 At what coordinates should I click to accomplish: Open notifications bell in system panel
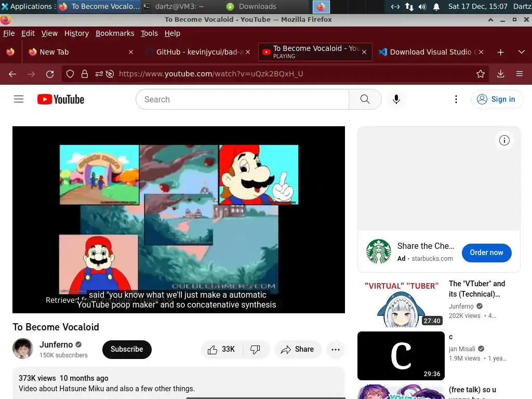[436, 6]
